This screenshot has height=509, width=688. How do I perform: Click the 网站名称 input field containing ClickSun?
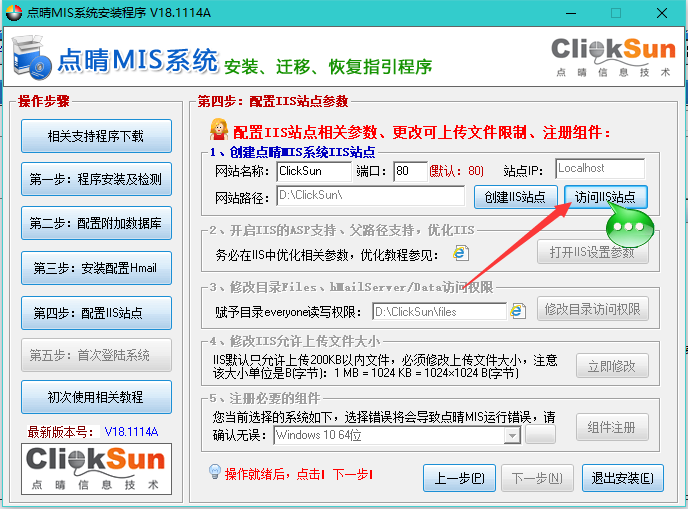coord(314,171)
